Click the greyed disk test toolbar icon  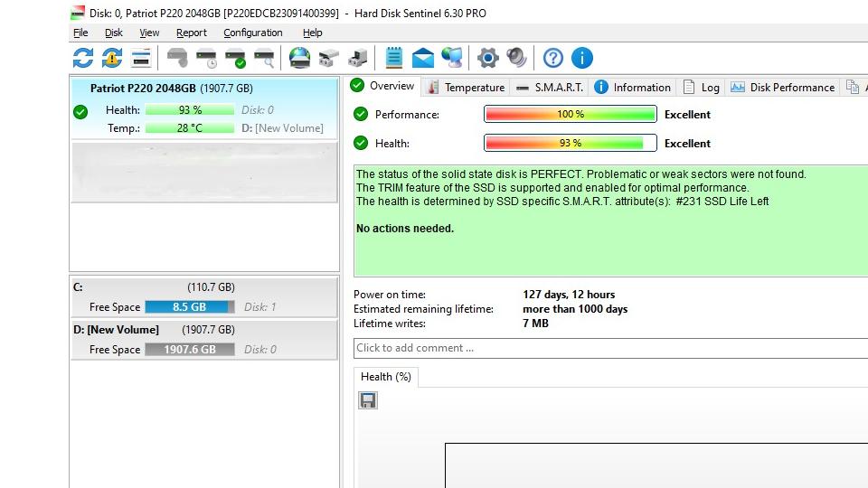point(178,58)
